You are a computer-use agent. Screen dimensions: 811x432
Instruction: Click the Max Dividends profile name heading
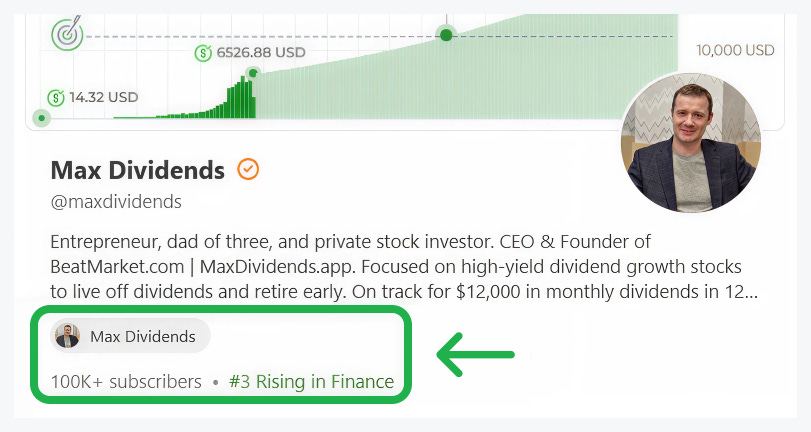(x=137, y=170)
